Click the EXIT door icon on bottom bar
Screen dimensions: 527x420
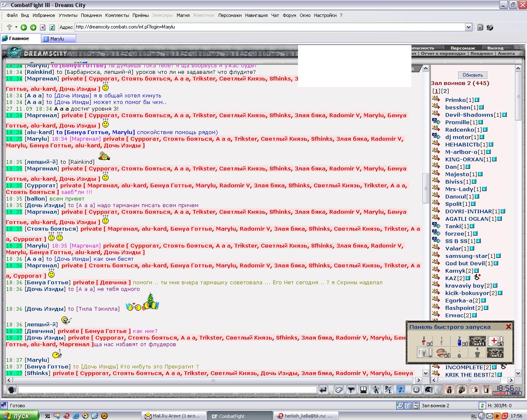[487, 389]
